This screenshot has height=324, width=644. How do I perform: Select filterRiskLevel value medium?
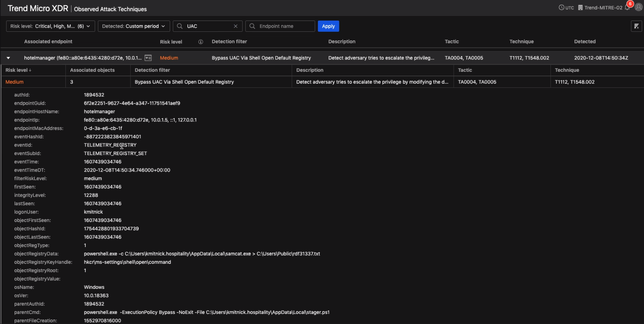pos(93,179)
